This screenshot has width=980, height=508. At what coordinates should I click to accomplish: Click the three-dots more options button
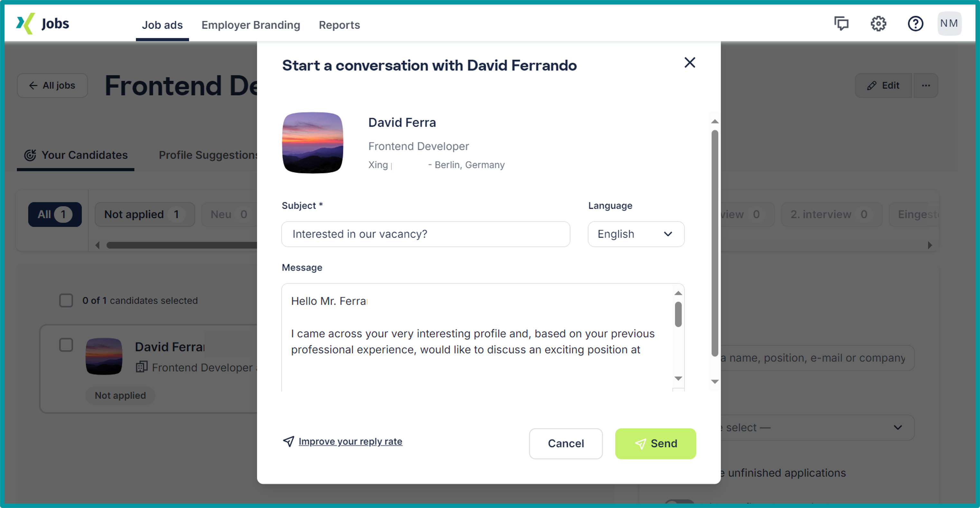tap(926, 86)
